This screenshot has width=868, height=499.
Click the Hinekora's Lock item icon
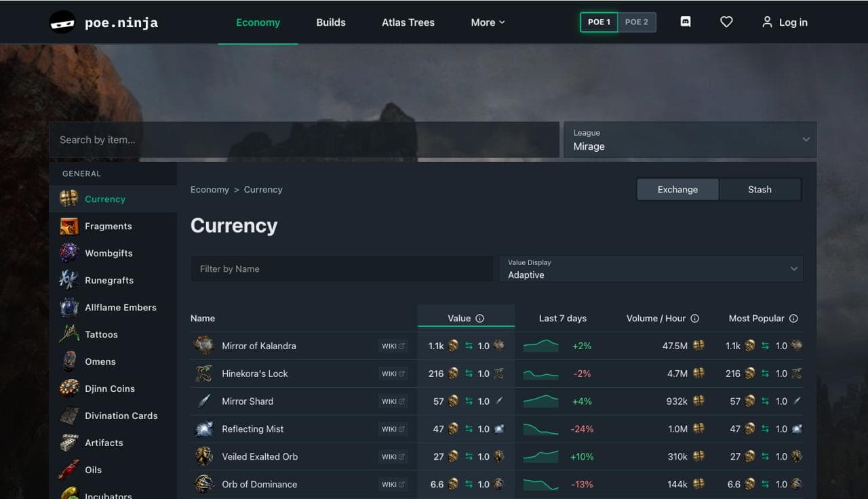tap(204, 374)
